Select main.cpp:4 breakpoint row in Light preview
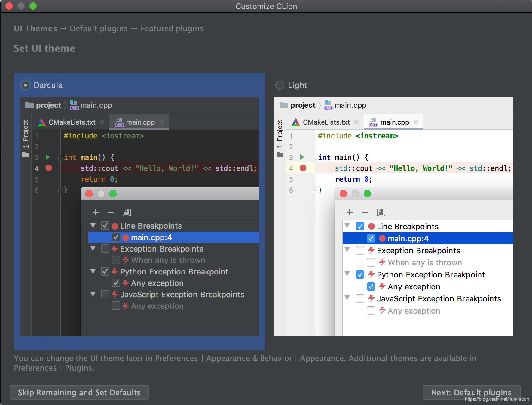This screenshot has height=405, width=532. [408, 239]
